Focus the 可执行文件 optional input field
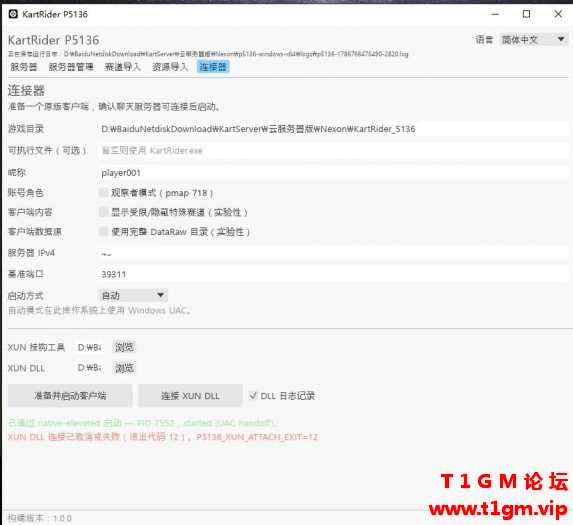The height and width of the screenshot is (525, 573). coord(333,151)
